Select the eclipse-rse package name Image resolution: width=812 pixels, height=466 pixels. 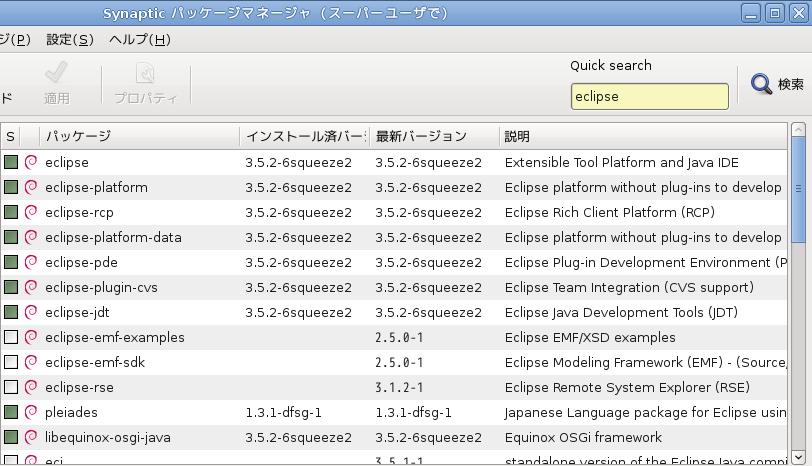point(79,387)
